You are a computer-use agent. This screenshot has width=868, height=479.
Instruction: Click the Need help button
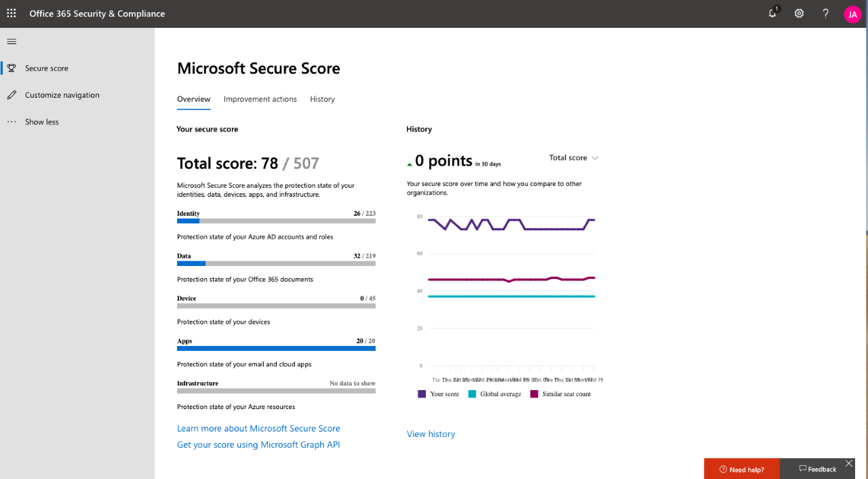coord(741,468)
